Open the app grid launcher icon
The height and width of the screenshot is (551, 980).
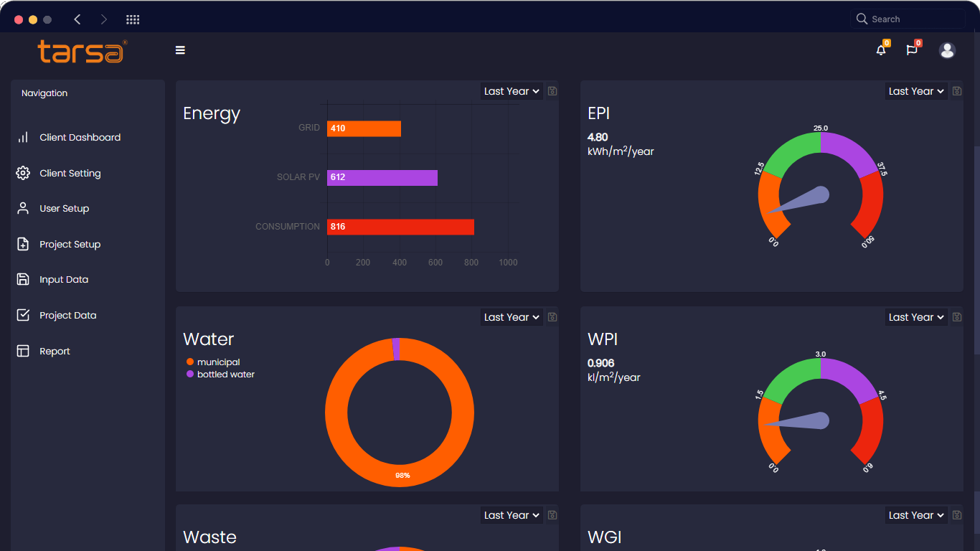[x=133, y=19]
